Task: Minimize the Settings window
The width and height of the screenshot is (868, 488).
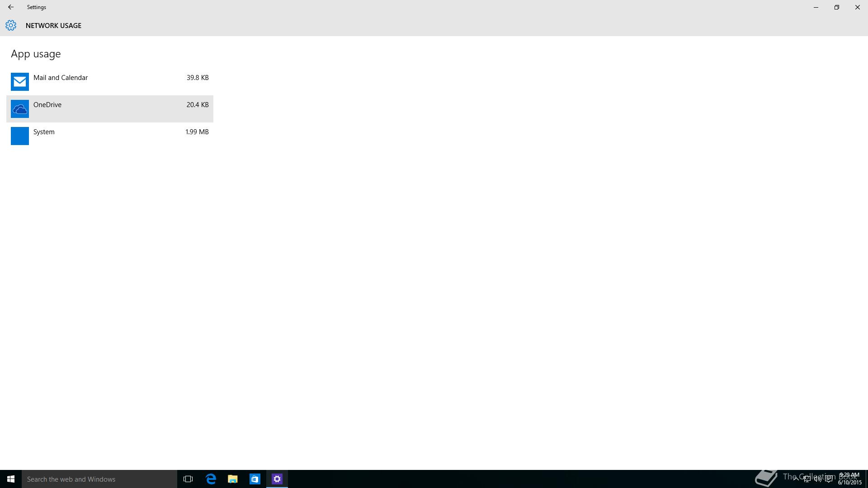Action: click(x=816, y=7)
